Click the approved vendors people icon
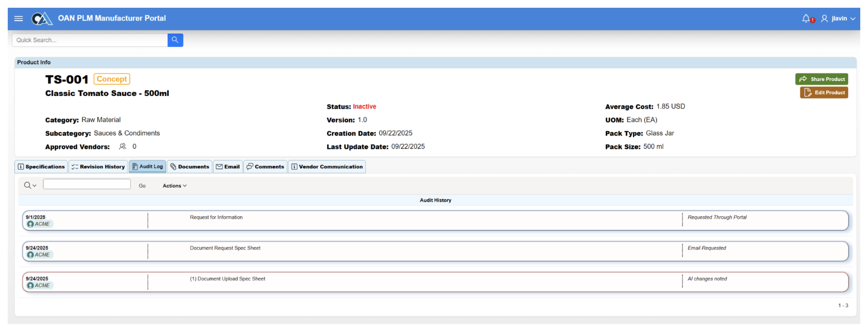 (123, 146)
